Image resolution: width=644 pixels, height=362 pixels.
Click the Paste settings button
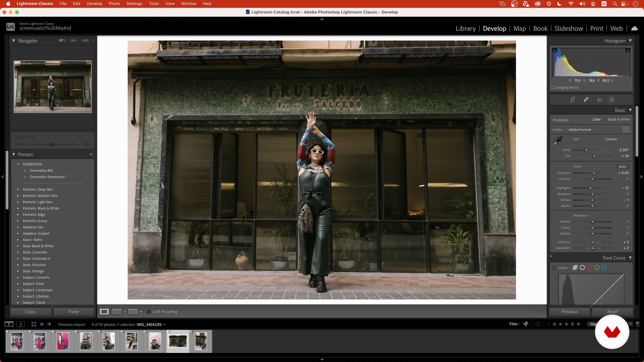coord(74,312)
